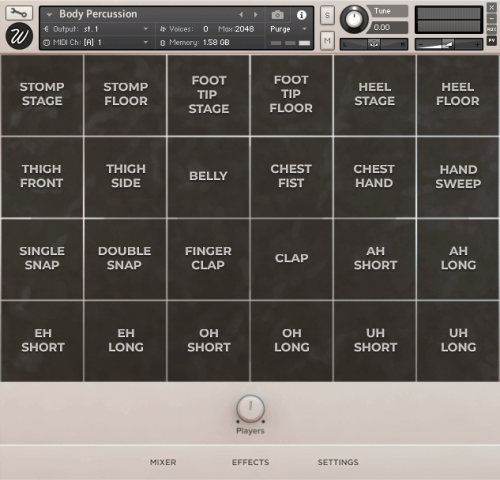Click the Max voices 2048 value
Viewport: 500px width, 480px height.
click(245, 29)
